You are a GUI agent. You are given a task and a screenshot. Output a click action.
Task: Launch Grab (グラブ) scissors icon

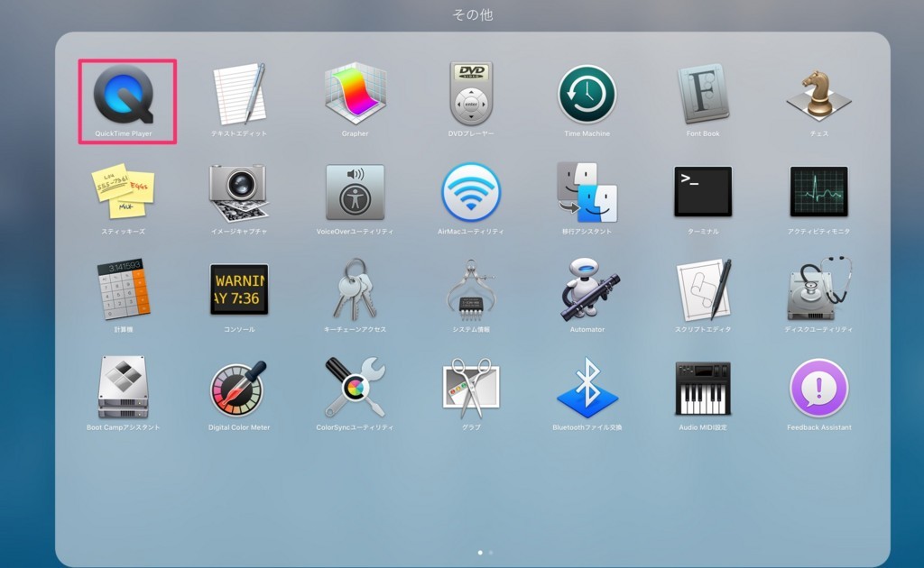pos(471,388)
